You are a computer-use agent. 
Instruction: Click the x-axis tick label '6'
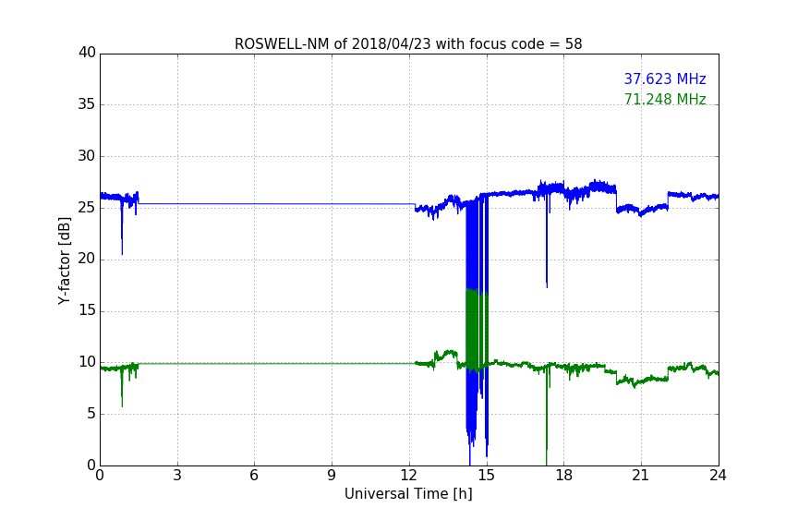click(x=255, y=476)
